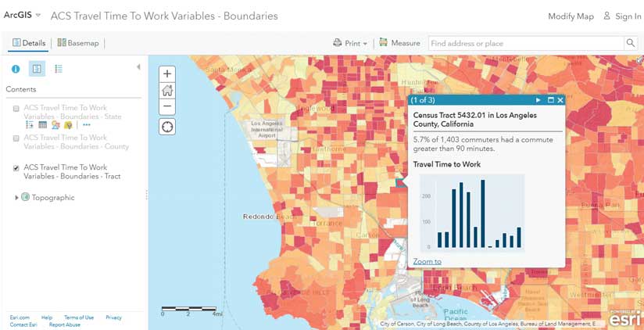This screenshot has height=330, width=644.
Task: Click the Zoom to link
Action: [x=428, y=261]
